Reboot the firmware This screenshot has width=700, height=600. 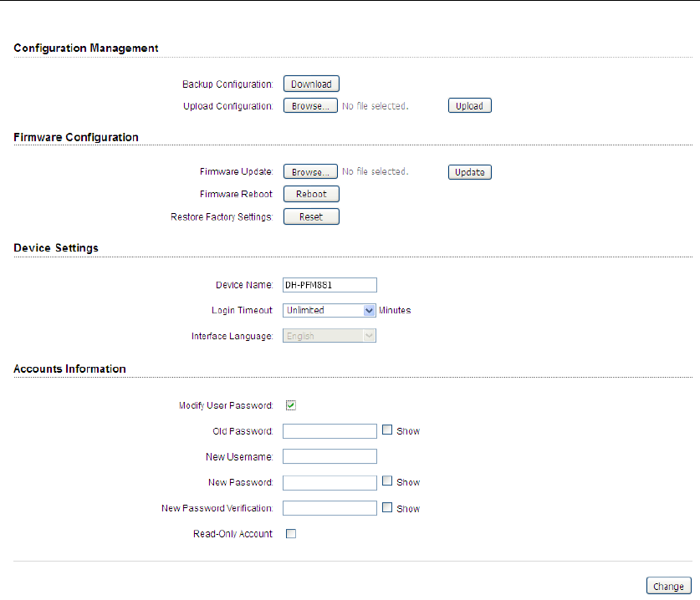click(x=311, y=194)
